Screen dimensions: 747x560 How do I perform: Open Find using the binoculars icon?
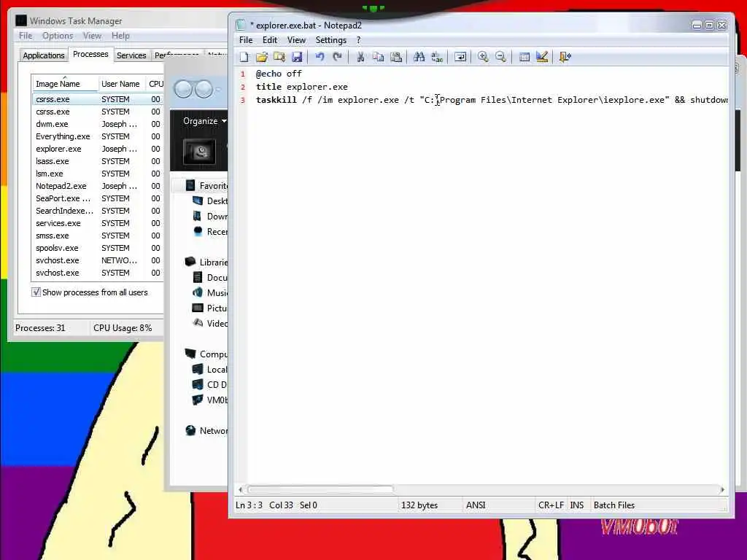(x=419, y=57)
